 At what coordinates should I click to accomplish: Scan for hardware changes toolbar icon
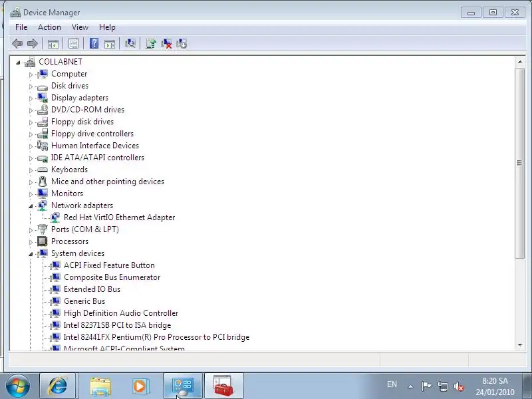[x=130, y=43]
